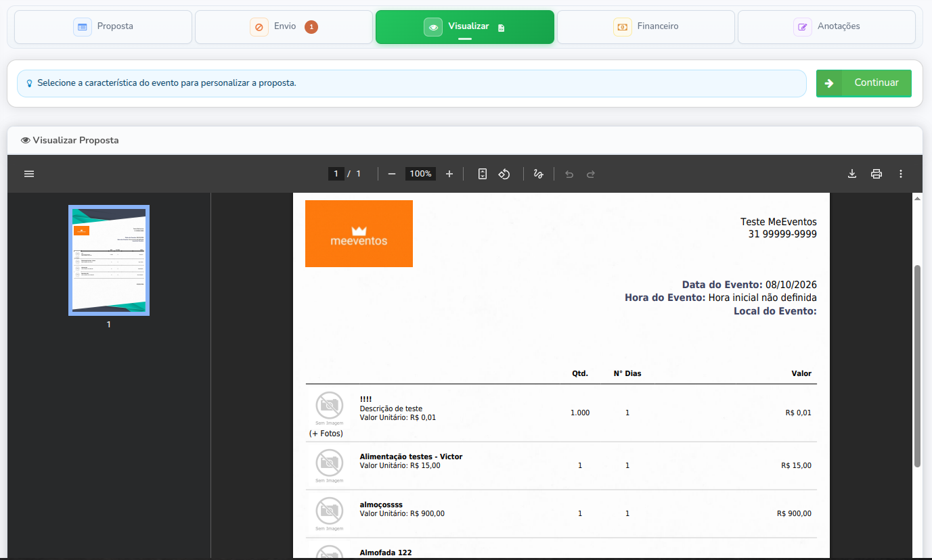Zoom out with the minus icon

(x=392, y=174)
